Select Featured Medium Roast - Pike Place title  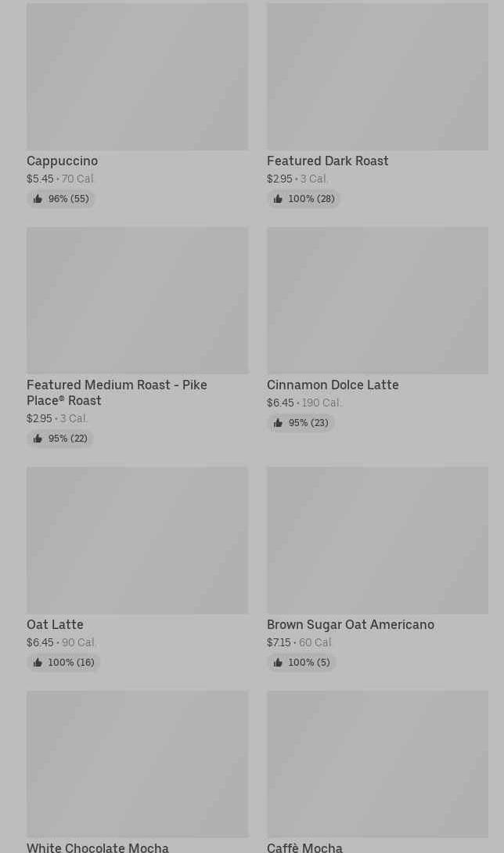click(x=117, y=392)
